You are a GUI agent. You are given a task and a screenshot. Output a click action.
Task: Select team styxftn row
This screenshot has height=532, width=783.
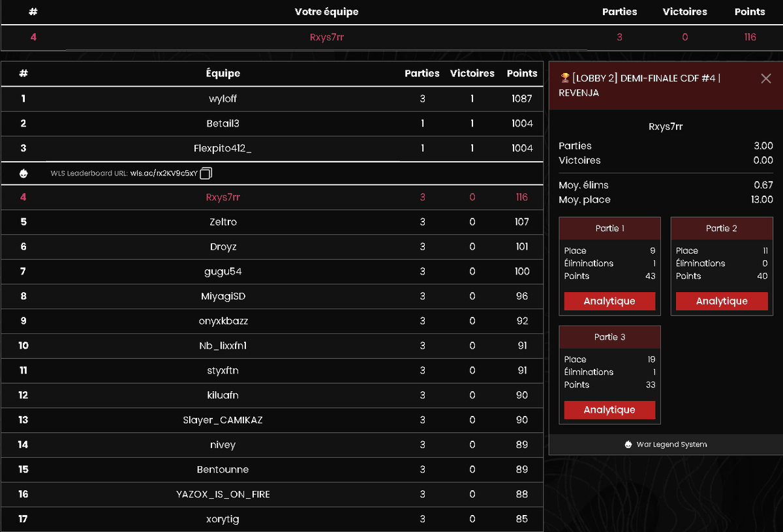[272, 371]
